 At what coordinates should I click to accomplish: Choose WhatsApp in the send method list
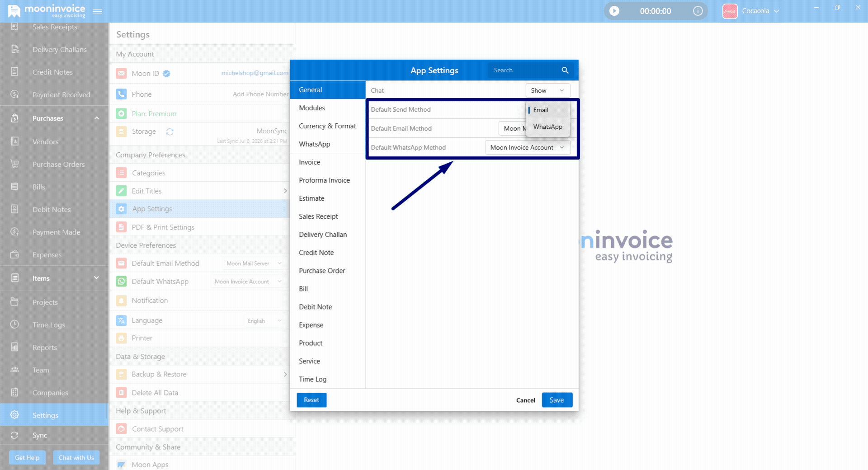[x=548, y=127]
